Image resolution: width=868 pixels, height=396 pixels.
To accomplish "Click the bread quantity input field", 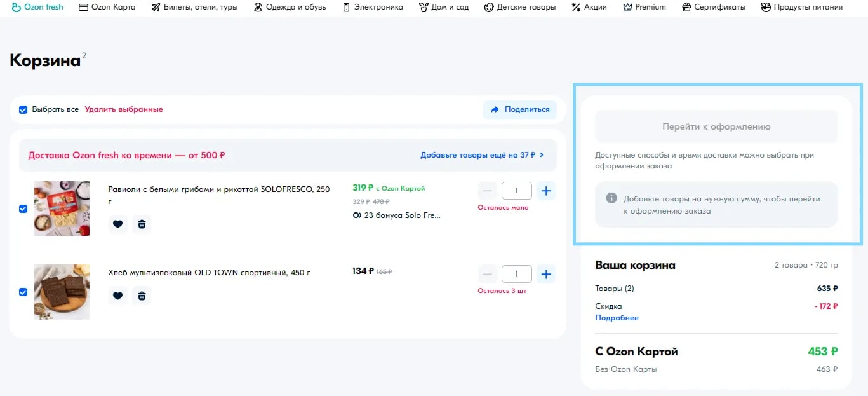I will 517,274.
